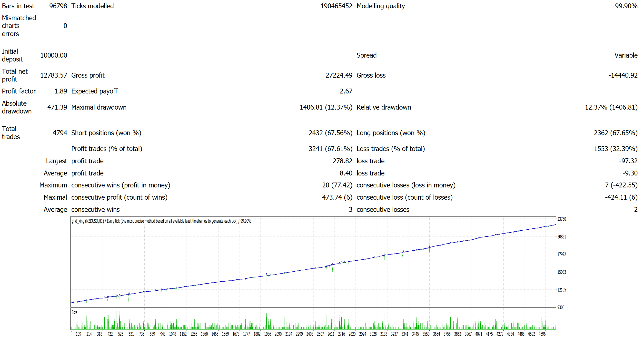Viewport: 644px width, 338px height.
Task: Select the Profit factor value 1.89
Action: [61, 91]
